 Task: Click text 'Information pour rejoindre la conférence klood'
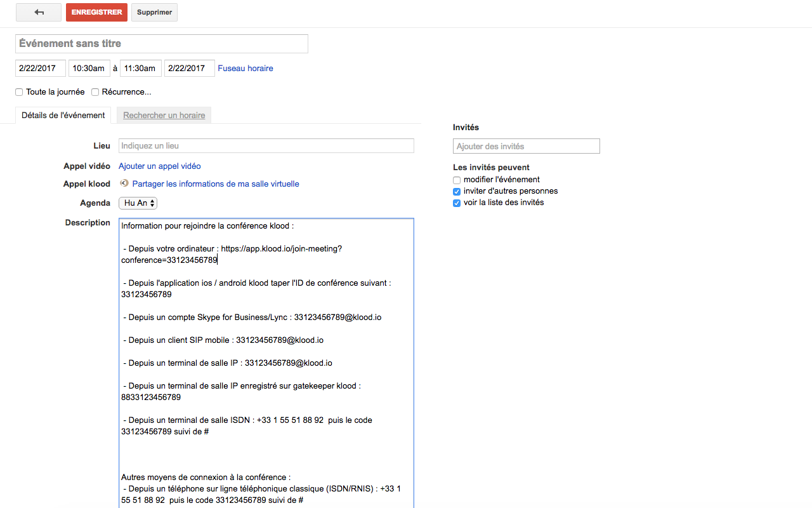pyautogui.click(x=207, y=226)
